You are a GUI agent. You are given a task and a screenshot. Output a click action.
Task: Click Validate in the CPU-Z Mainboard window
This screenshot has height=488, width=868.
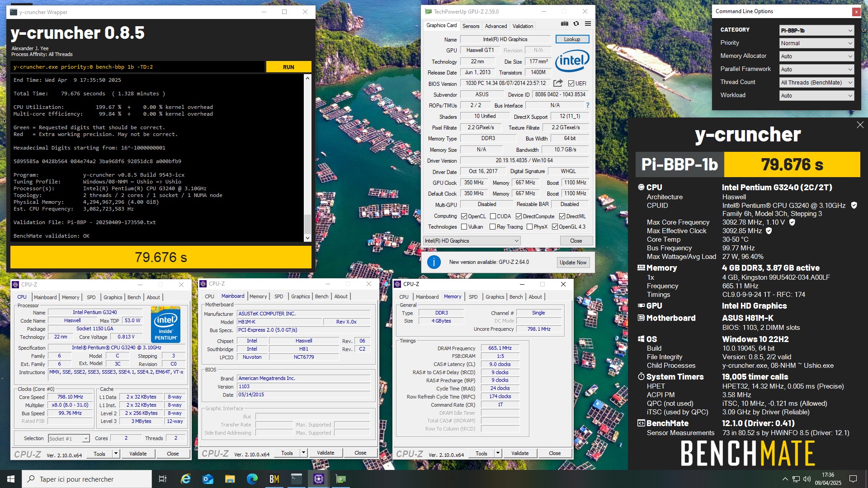(325, 453)
